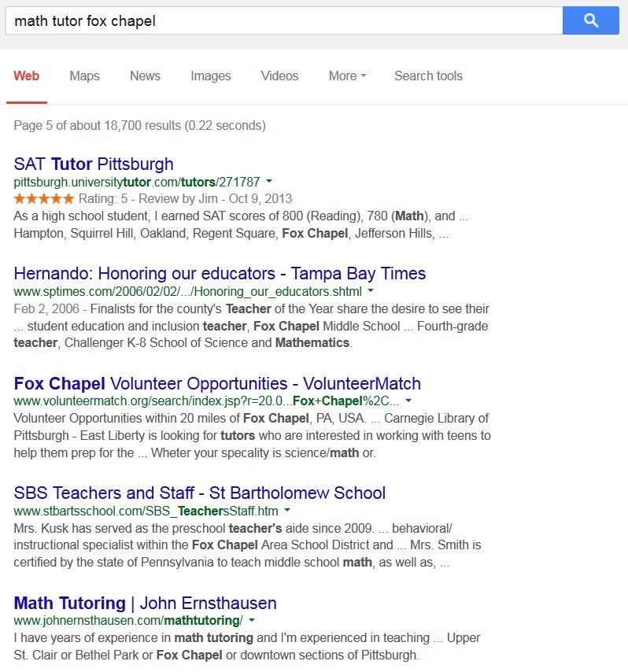628x672 pixels.
Task: Click the pittsburgh.universitytutor.com/tutors/271787 URL text
Action: pos(137,182)
